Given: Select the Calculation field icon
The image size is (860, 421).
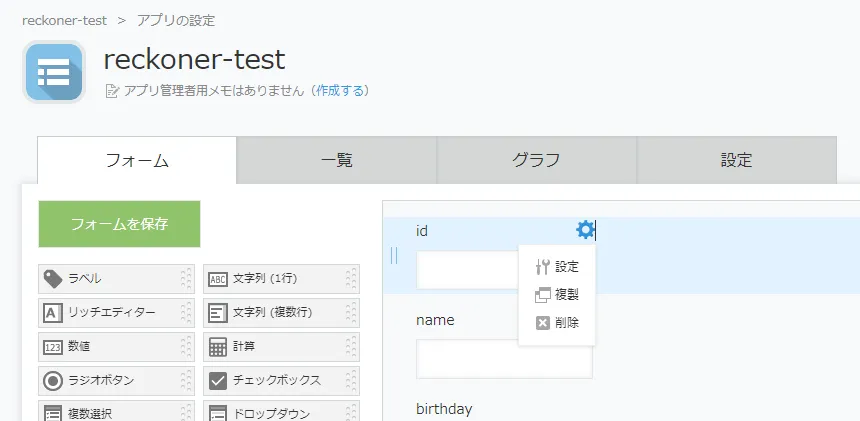Looking at the screenshot, I should pyautogui.click(x=217, y=347).
